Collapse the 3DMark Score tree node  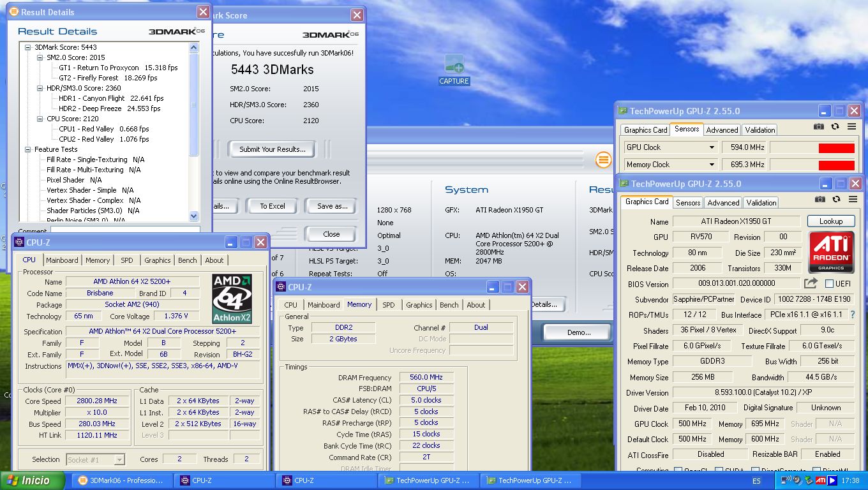[x=28, y=47]
